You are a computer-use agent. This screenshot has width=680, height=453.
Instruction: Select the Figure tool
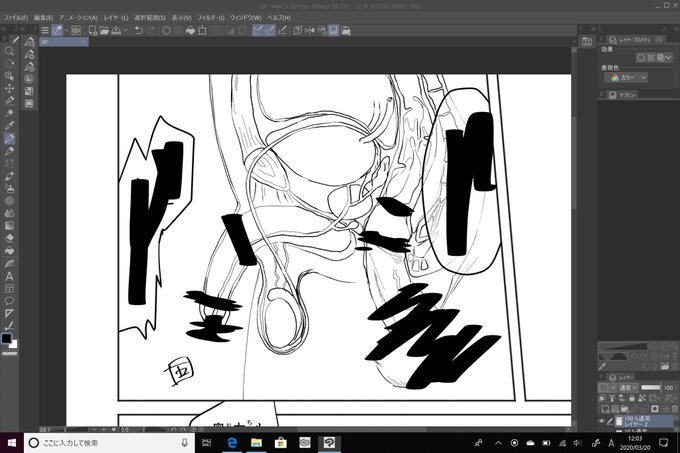click(x=9, y=263)
